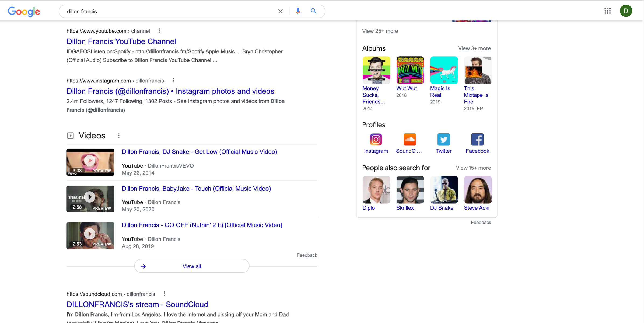Click the Wut Wut album title text
Viewport: 644px width, 323px height.
pos(407,88)
